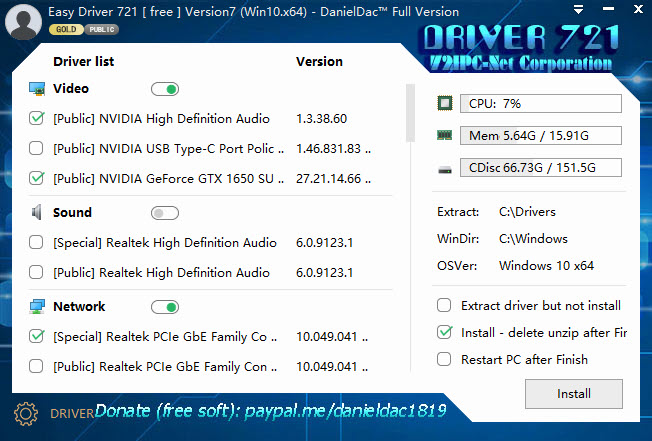652x441 pixels.
Task: Click the Sound speaker category icon
Action: click(37, 212)
